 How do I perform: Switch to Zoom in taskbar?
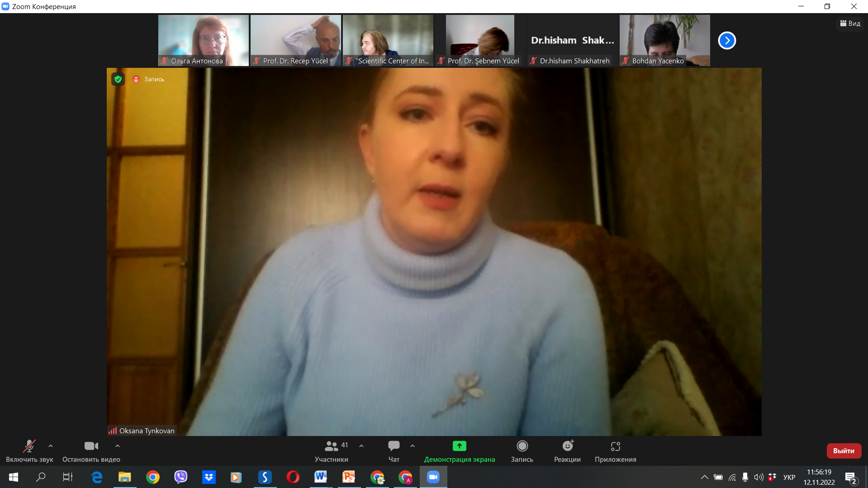point(433,477)
